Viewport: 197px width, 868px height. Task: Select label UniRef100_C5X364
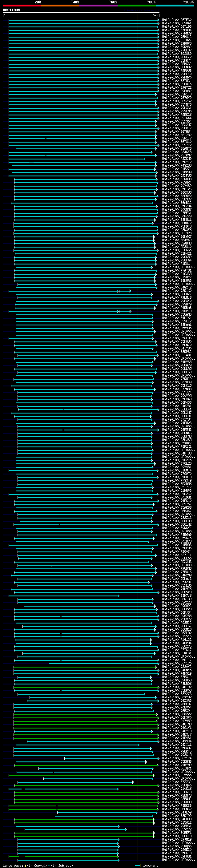[x=177, y=122]
